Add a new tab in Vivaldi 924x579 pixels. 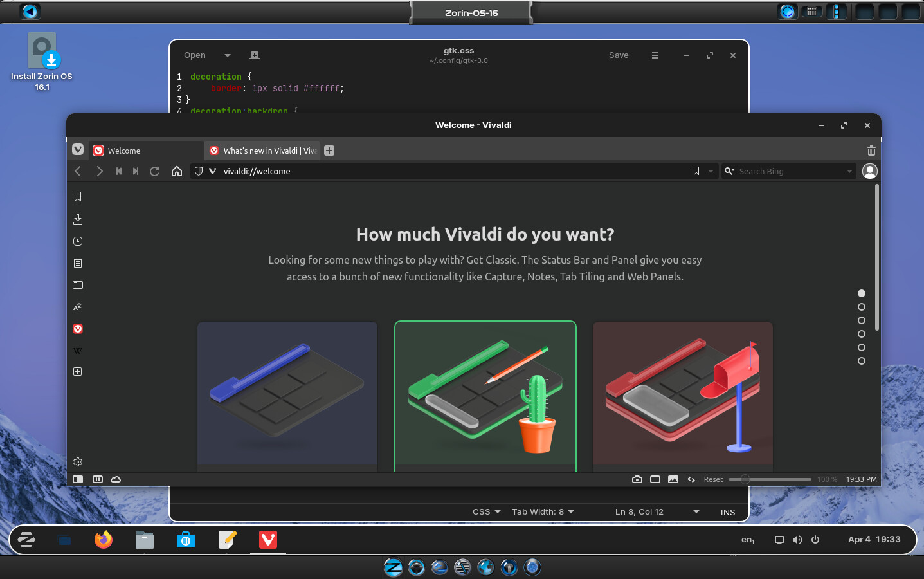click(x=329, y=151)
